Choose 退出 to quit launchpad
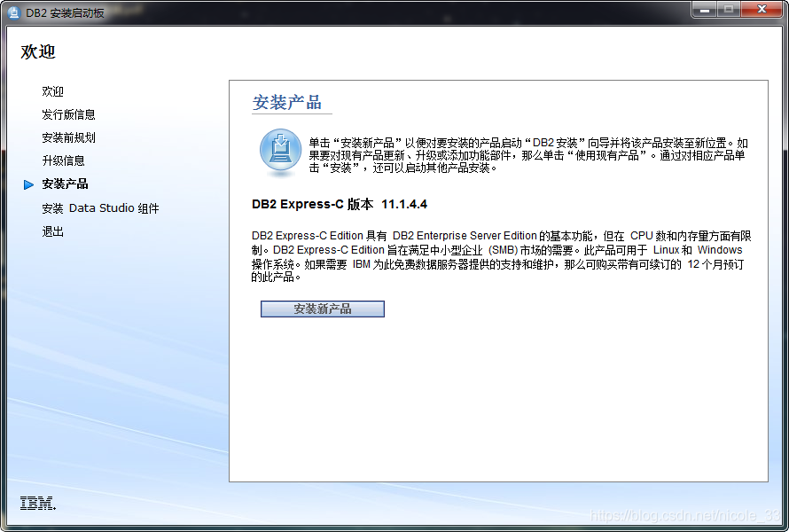 tap(53, 231)
